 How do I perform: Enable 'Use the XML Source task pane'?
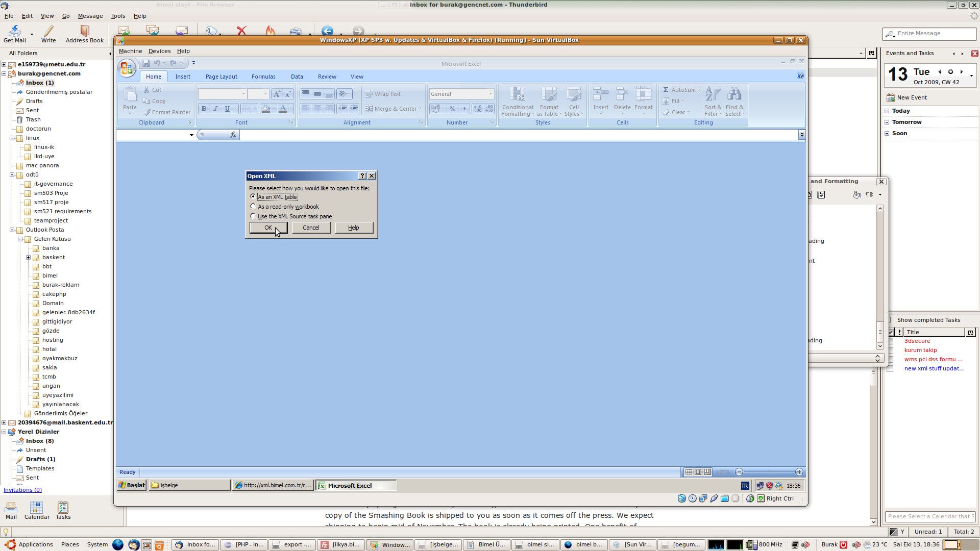pos(253,215)
